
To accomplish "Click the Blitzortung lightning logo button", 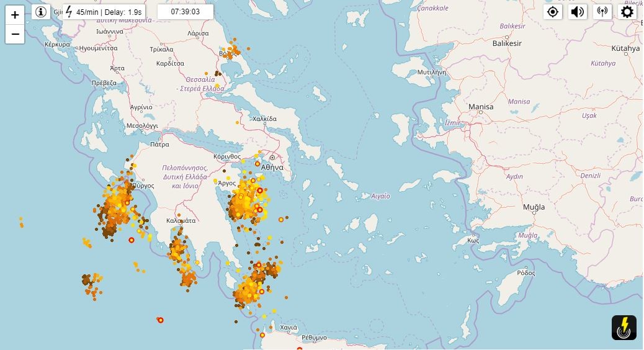I will (624, 328).
